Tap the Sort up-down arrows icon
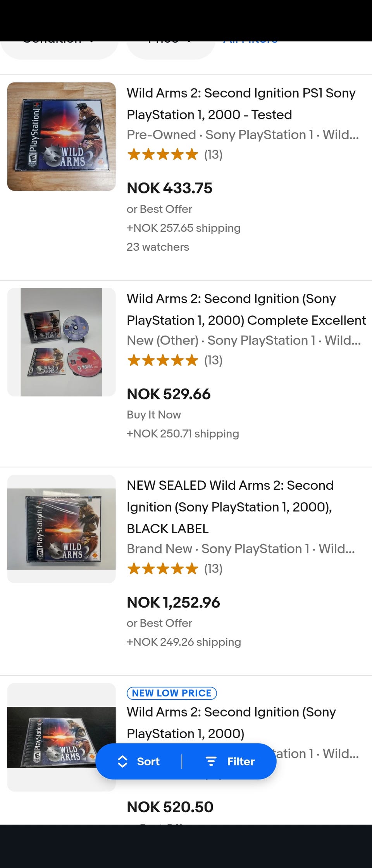372x868 pixels. pyautogui.click(x=122, y=761)
